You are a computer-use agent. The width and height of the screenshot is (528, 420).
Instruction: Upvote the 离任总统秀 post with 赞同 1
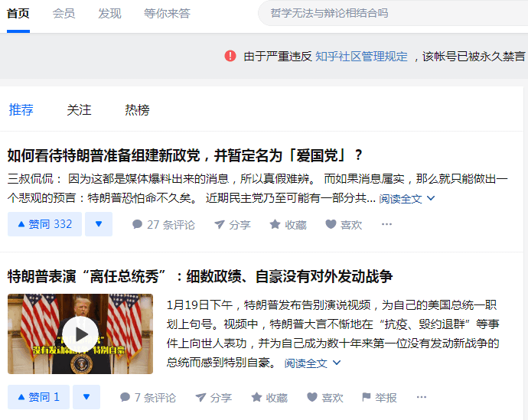(x=38, y=397)
